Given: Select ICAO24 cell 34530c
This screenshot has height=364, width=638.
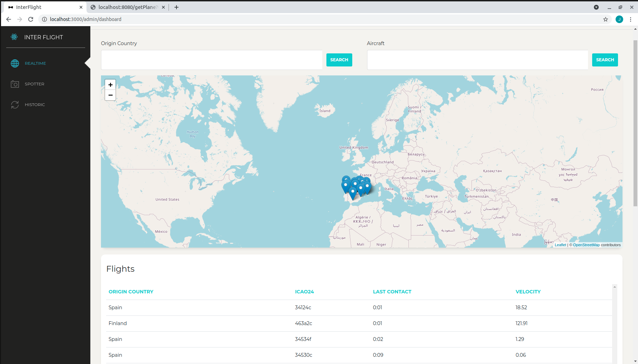Looking at the screenshot, I should [x=303, y=355].
